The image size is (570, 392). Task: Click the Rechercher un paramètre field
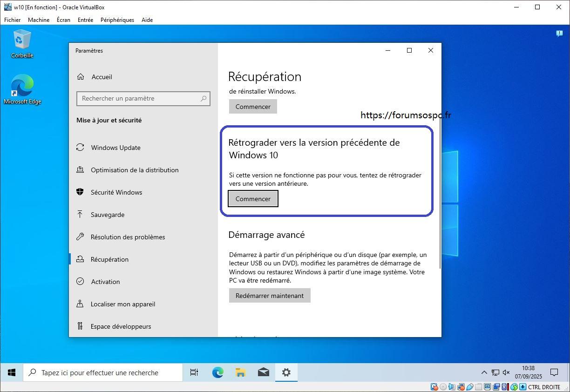tap(143, 98)
